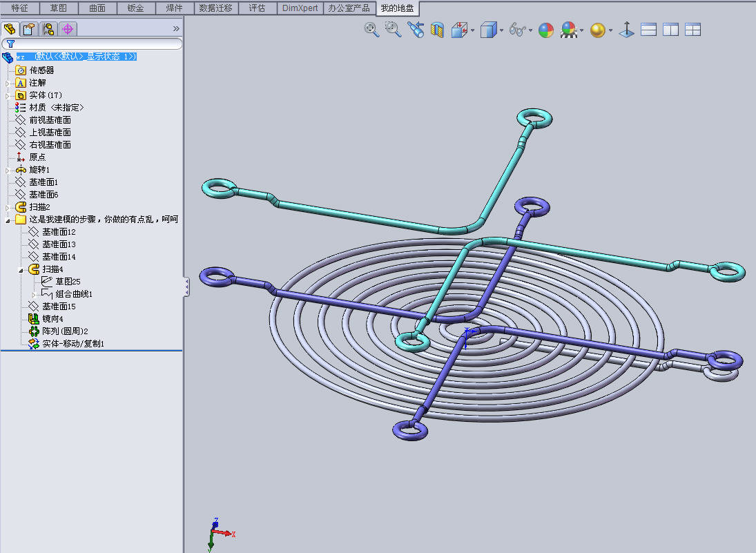
Task: Collapse the 扫描4 sweep feature node
Action: pos(21,269)
